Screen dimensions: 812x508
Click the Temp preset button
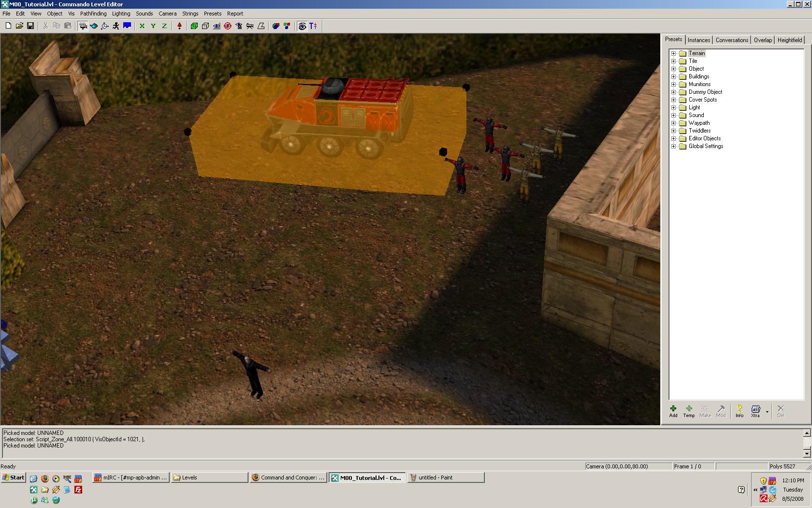pos(689,411)
